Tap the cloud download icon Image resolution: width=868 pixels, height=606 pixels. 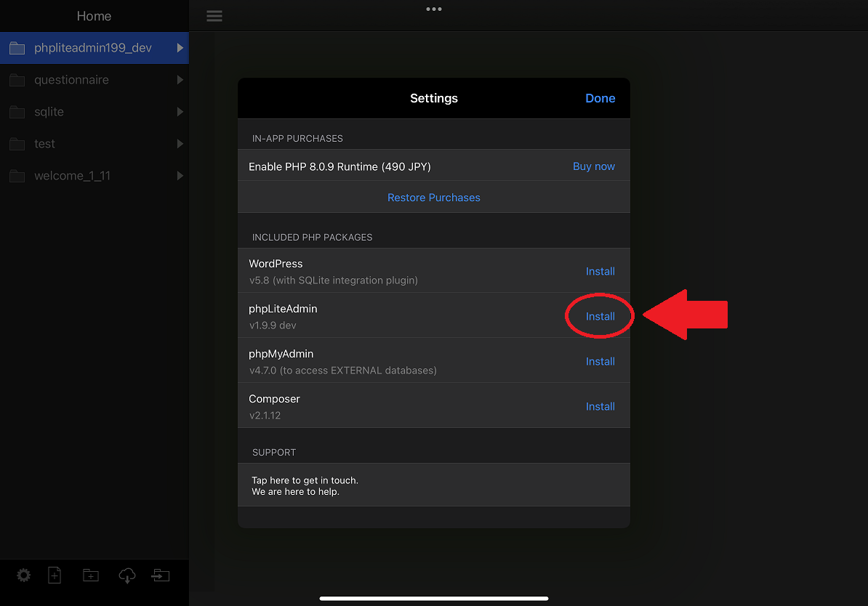coord(126,575)
